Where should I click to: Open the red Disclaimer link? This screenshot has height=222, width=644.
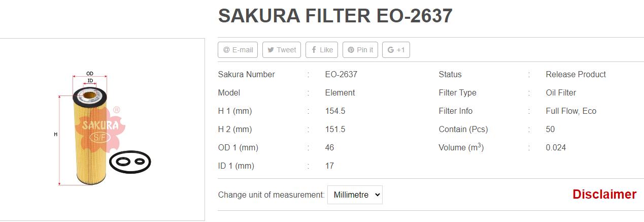[x=604, y=194]
